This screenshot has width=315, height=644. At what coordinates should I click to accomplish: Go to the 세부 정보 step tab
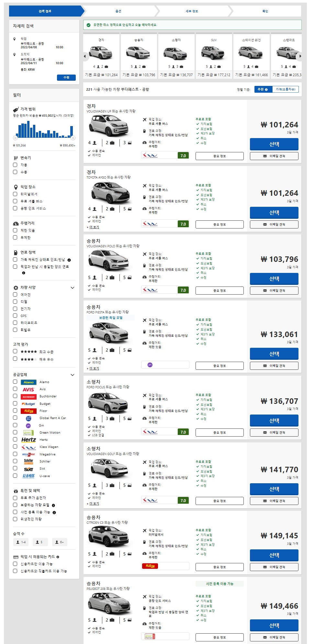point(192,11)
